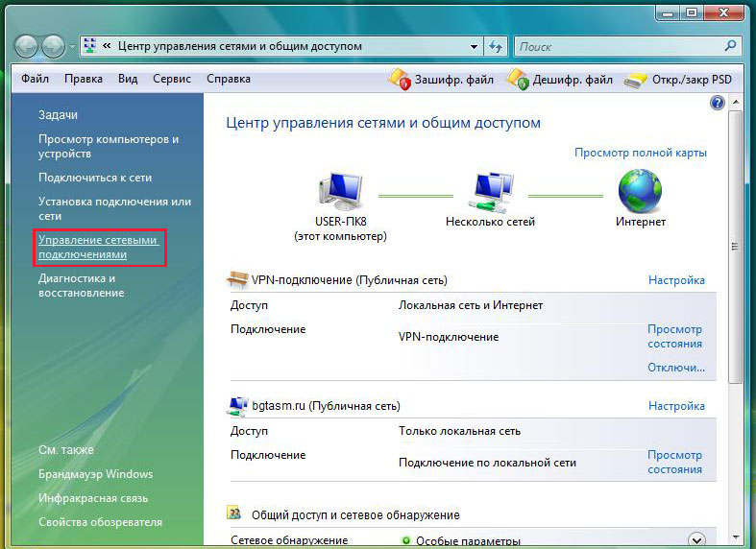Expand the Сетевое обнаружение section chevron

pyautogui.click(x=696, y=539)
